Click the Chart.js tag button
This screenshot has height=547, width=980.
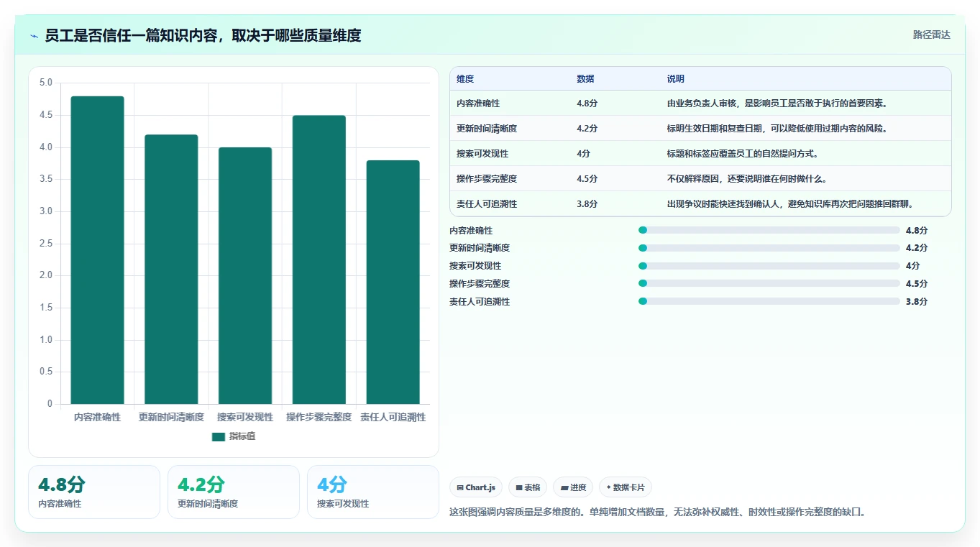pyautogui.click(x=476, y=487)
